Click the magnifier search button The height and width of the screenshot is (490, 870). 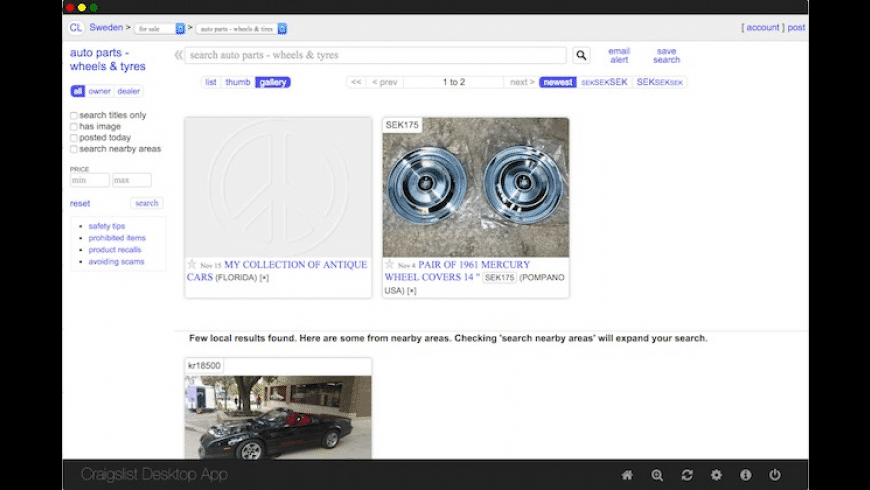581,55
